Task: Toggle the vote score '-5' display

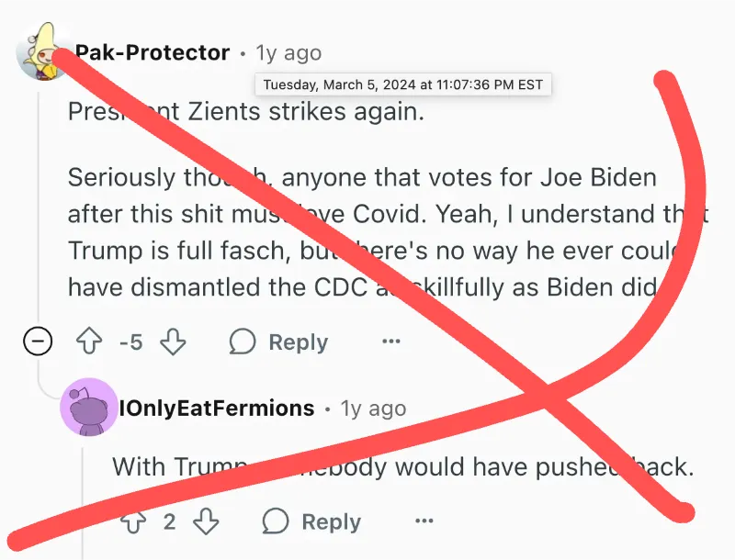Action: point(131,342)
